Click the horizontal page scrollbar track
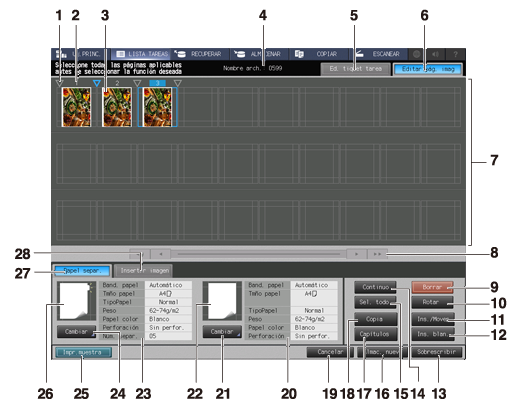This screenshot has width=517, height=399. point(259,254)
